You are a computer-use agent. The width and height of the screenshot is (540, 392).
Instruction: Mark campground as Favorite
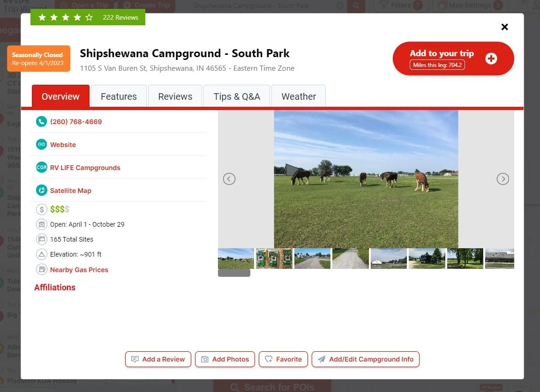click(283, 359)
